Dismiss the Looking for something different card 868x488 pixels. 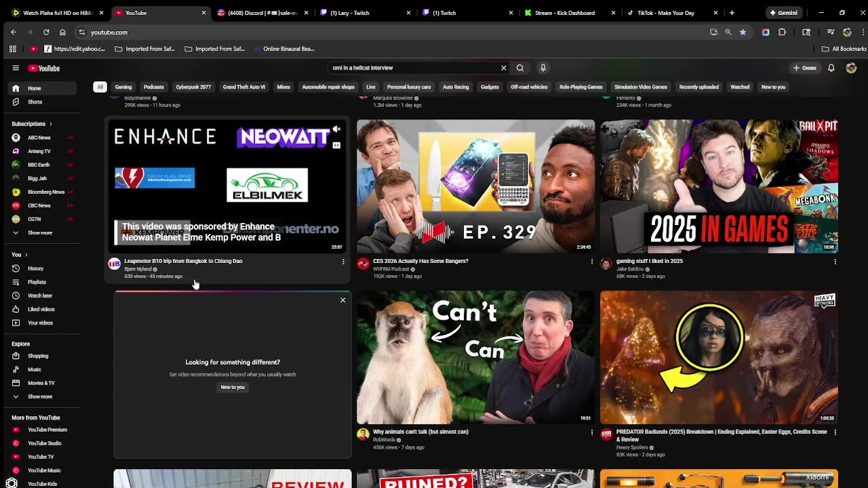[x=342, y=300]
